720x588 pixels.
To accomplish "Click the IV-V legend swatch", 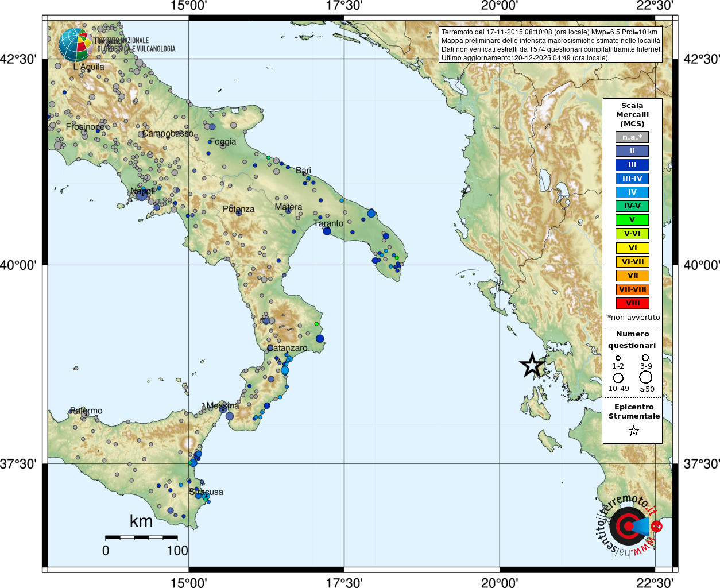I will (x=632, y=206).
